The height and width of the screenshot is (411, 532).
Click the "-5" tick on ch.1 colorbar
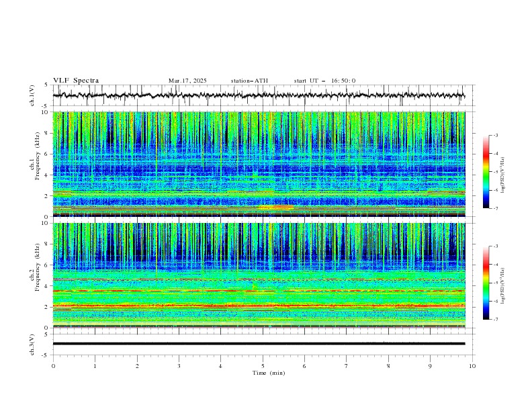coord(495,172)
